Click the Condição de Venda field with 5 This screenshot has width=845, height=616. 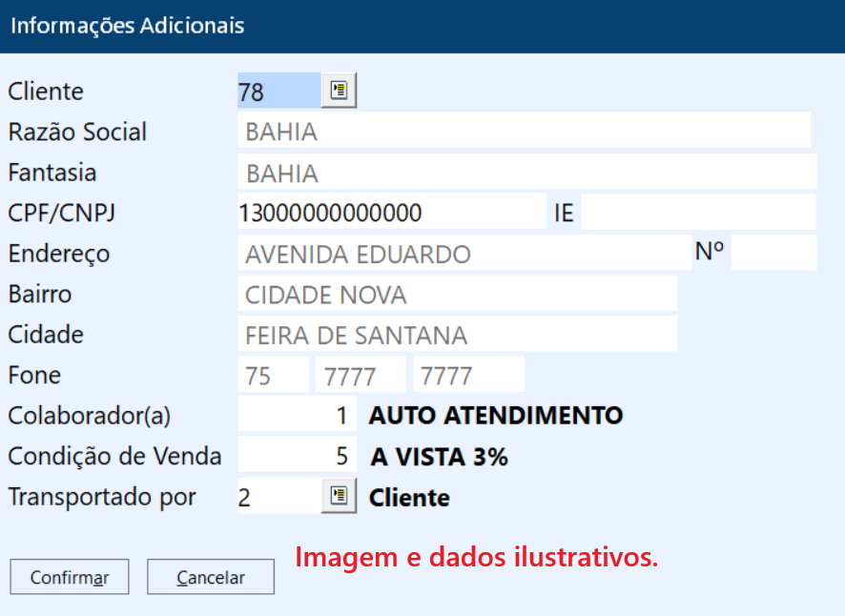(x=297, y=454)
